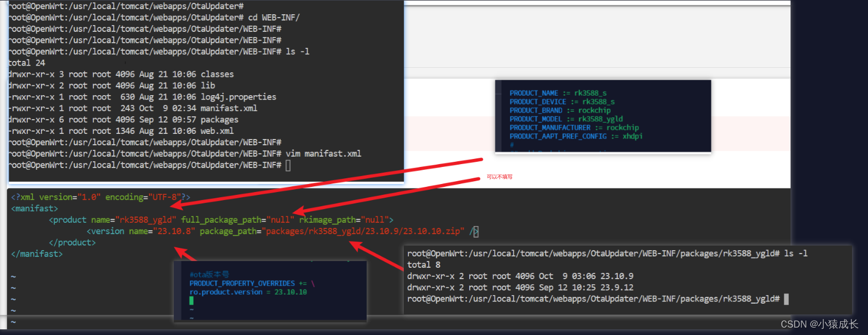The image size is (868, 335).
Task: Click the "#ota版本号" comment line
Action: tap(209, 274)
